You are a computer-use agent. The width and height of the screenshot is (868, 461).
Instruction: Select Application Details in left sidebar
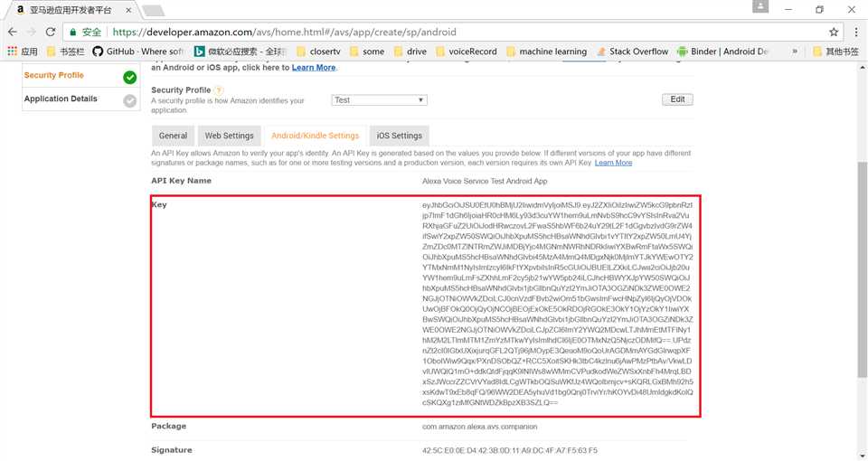pyautogui.click(x=61, y=99)
